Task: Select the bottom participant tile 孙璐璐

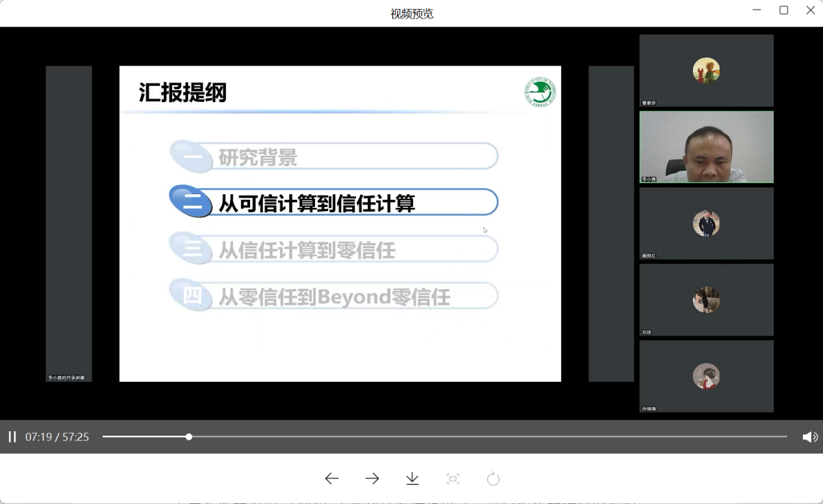Action: point(706,376)
